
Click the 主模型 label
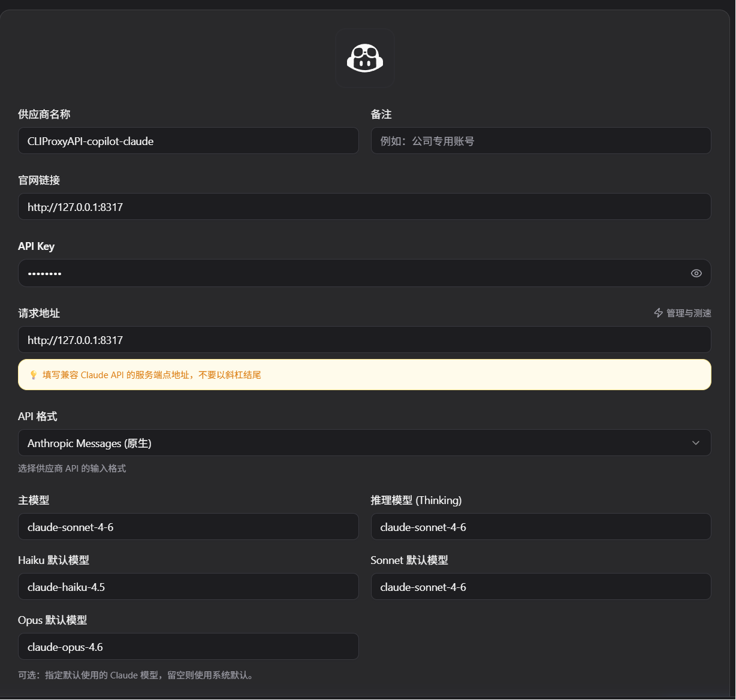click(x=34, y=500)
